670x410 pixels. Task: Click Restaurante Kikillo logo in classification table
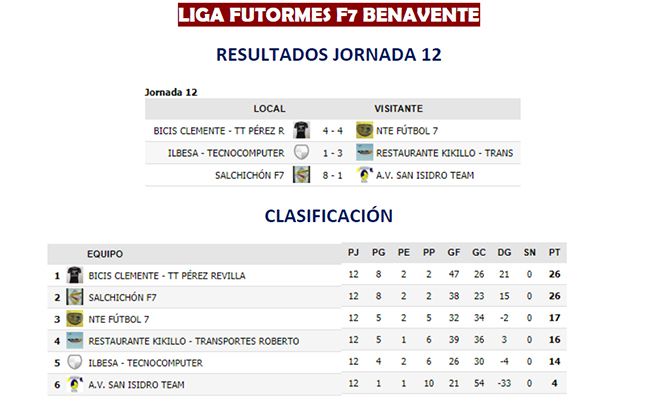(x=74, y=341)
